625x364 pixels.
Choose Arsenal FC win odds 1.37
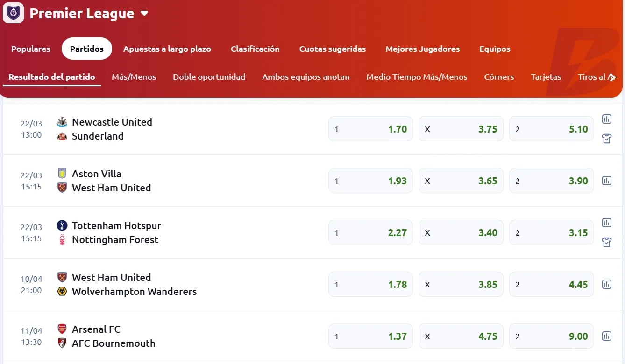pyautogui.click(x=370, y=336)
